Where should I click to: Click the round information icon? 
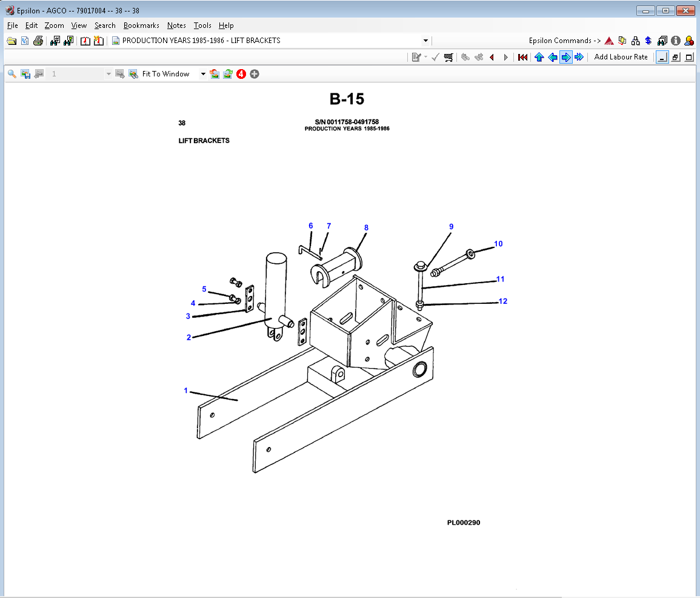[x=676, y=41]
